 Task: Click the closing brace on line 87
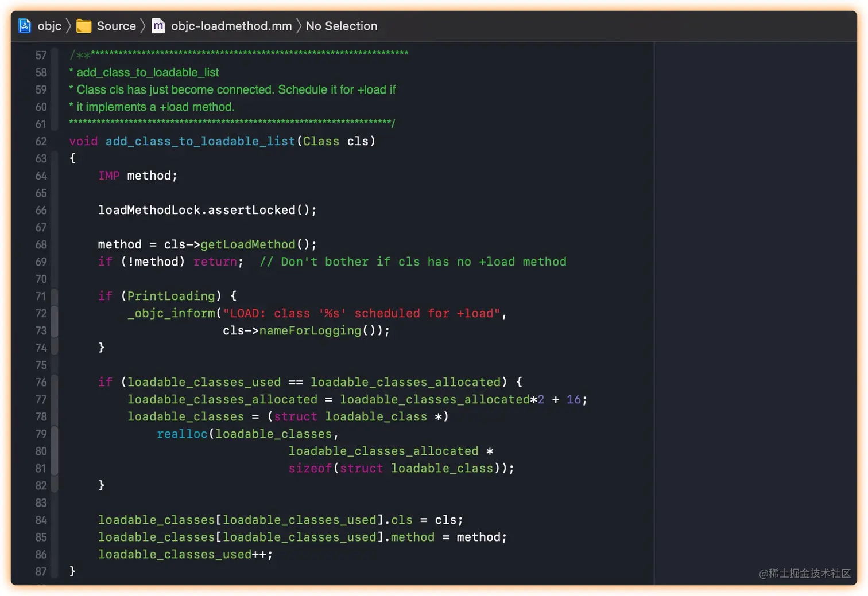point(72,571)
